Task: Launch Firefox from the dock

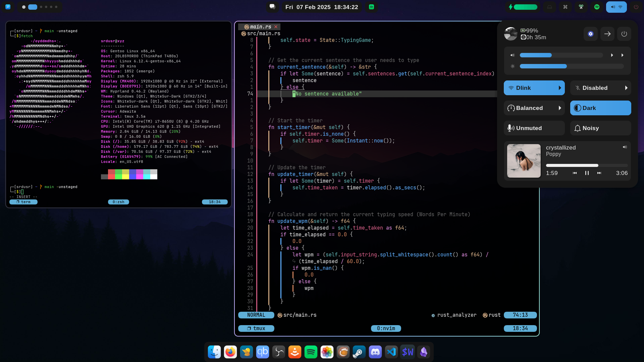Action: pos(230,352)
